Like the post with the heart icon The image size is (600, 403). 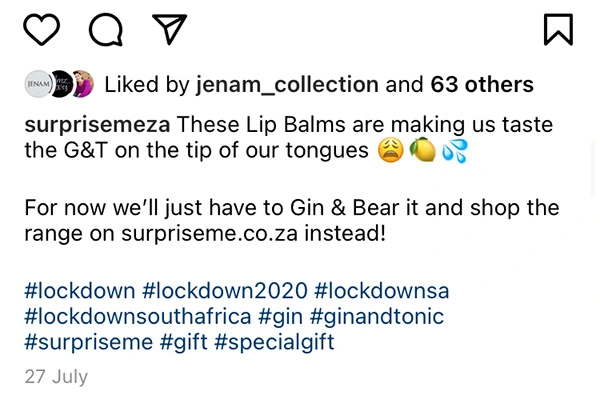point(41,29)
